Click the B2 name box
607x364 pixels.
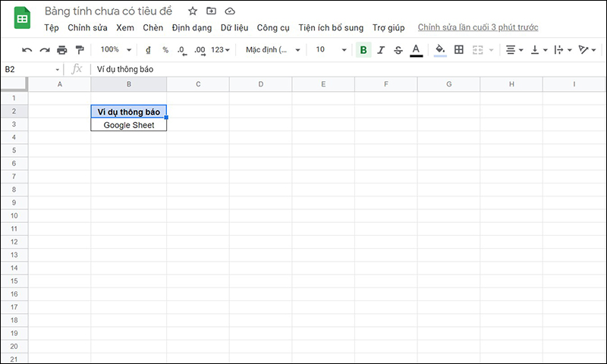click(x=32, y=69)
